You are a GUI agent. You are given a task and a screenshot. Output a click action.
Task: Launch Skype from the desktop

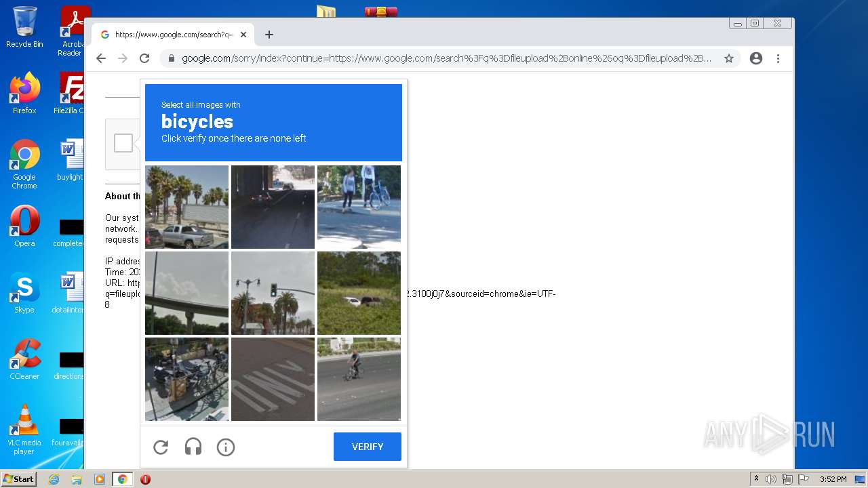(24, 293)
